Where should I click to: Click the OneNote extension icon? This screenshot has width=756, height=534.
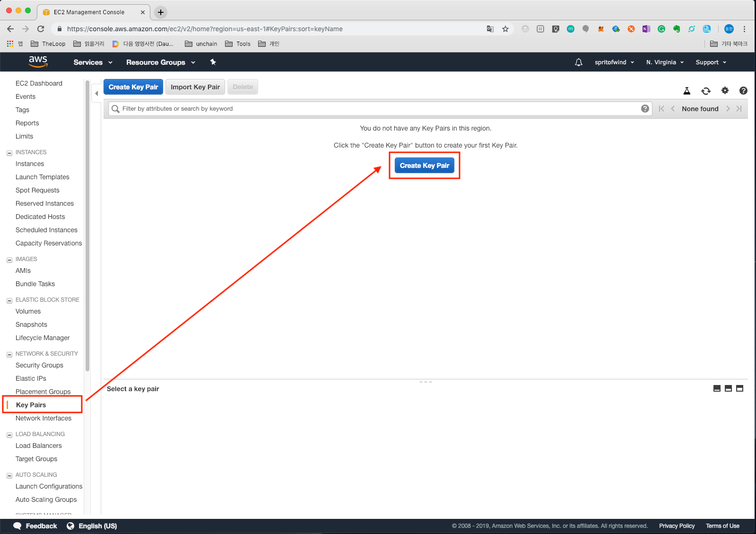pos(646,29)
